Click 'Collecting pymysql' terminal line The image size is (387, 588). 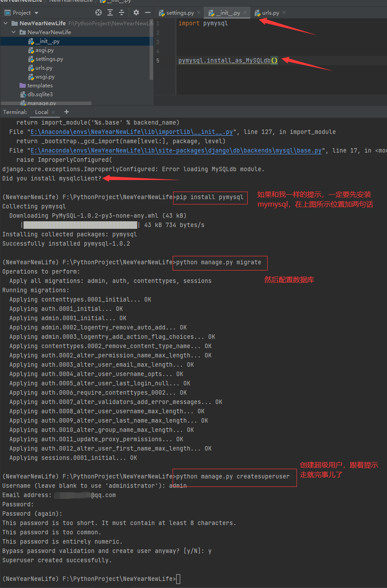point(34,206)
